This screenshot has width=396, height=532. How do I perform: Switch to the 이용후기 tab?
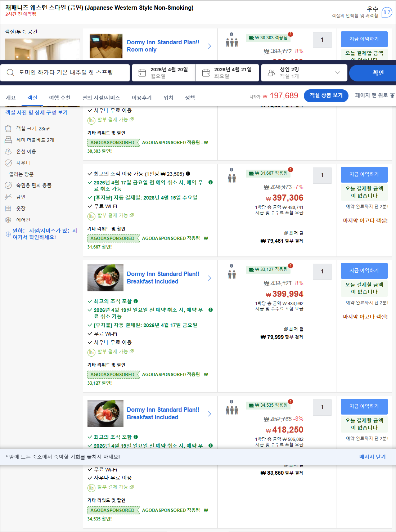(141, 97)
